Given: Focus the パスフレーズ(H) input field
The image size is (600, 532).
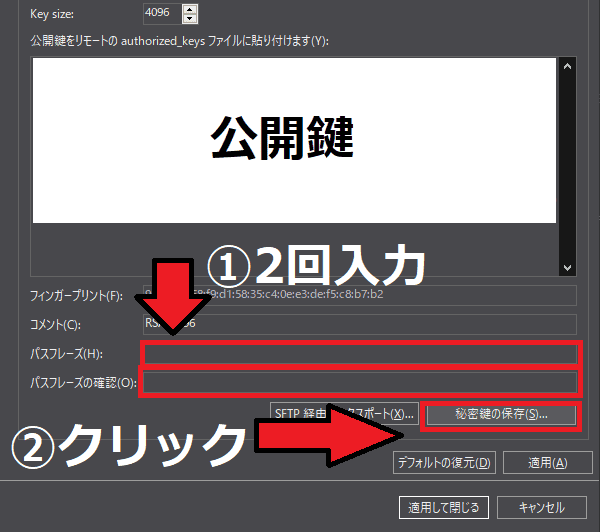Looking at the screenshot, I should pyautogui.click(x=360, y=354).
